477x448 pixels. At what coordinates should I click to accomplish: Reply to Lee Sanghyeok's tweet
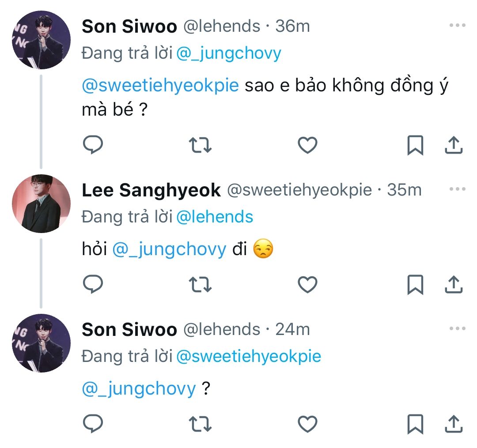[93, 285]
